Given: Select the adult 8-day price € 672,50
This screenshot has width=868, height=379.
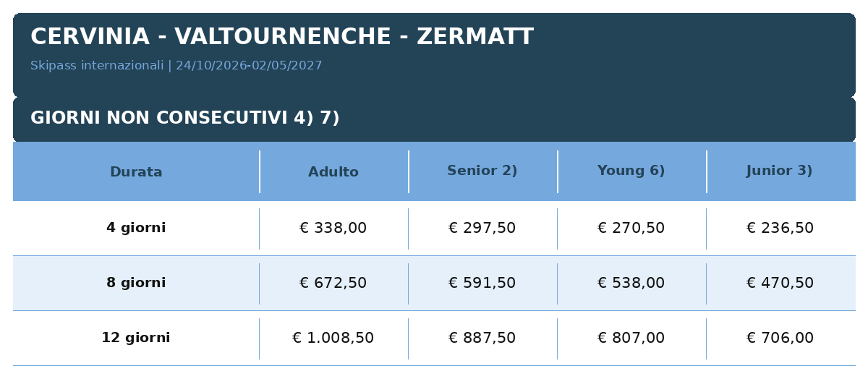Looking at the screenshot, I should point(333,283).
